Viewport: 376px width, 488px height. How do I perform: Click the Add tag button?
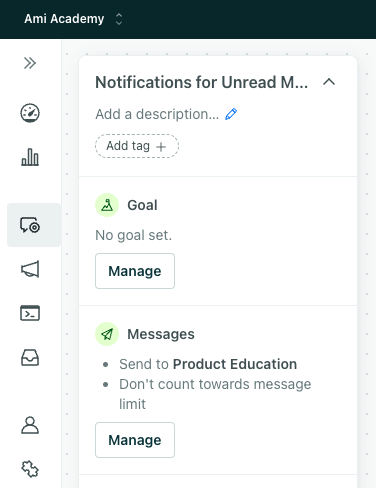pyautogui.click(x=137, y=146)
